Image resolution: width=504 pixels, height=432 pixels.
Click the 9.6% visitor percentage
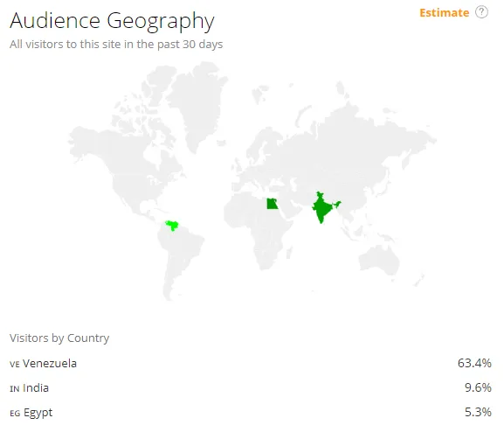pyautogui.click(x=478, y=387)
